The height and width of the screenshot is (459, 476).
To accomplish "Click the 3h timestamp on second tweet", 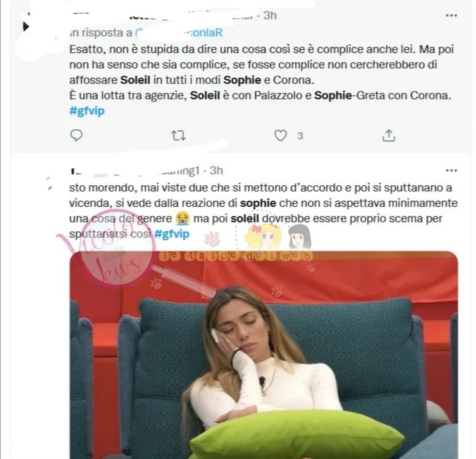I will click(x=216, y=170).
